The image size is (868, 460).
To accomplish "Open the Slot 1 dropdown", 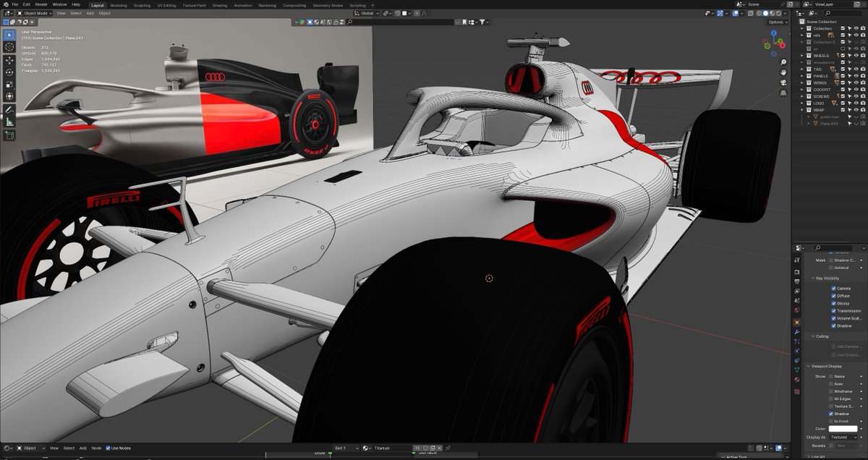I will click(347, 448).
